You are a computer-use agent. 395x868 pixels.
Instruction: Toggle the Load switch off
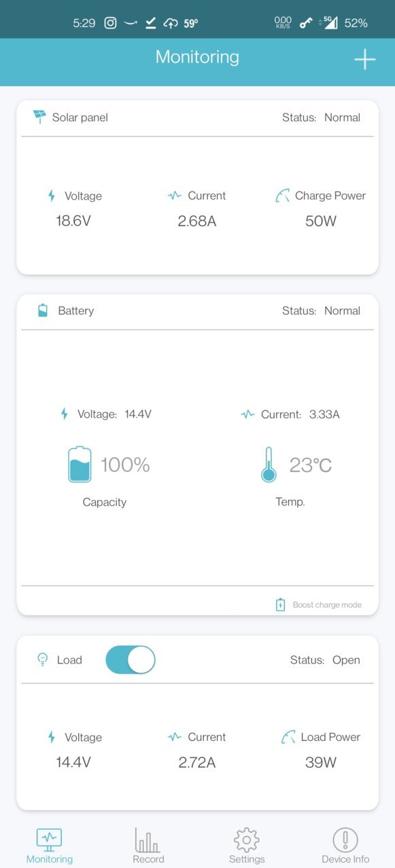pos(131,659)
